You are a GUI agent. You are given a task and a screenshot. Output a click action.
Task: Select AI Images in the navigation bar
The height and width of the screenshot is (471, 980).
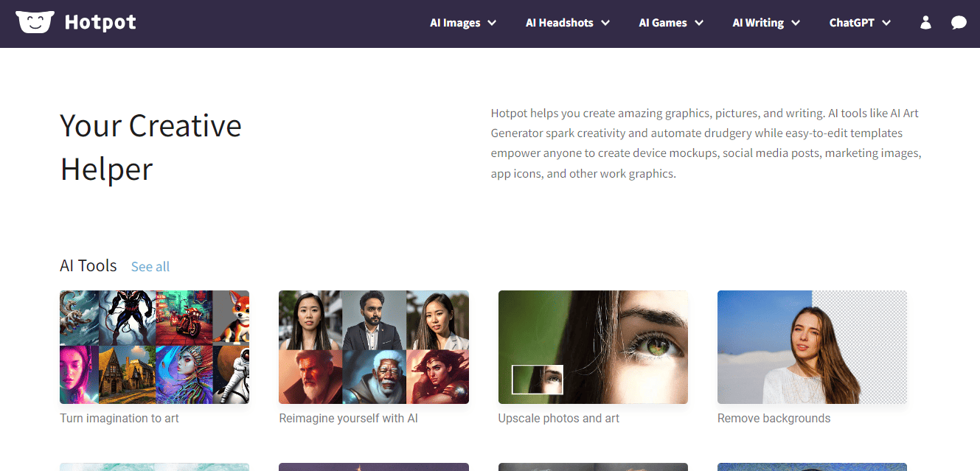pyautogui.click(x=454, y=23)
